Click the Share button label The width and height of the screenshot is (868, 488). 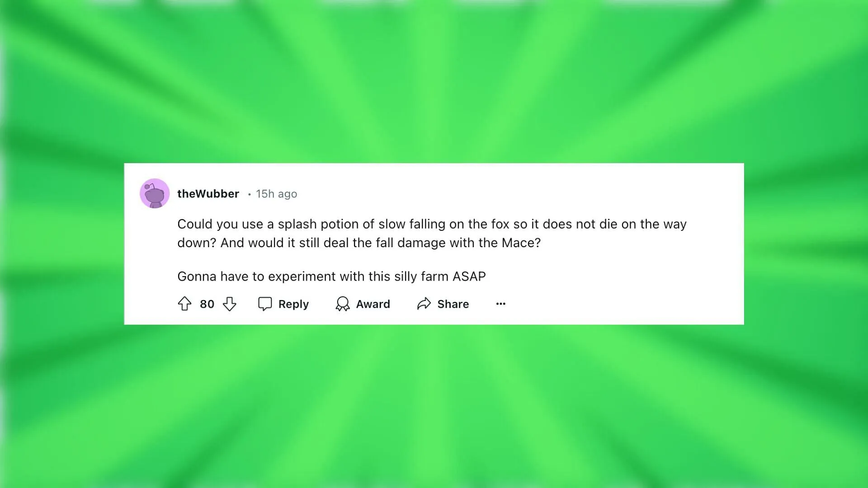[453, 304]
